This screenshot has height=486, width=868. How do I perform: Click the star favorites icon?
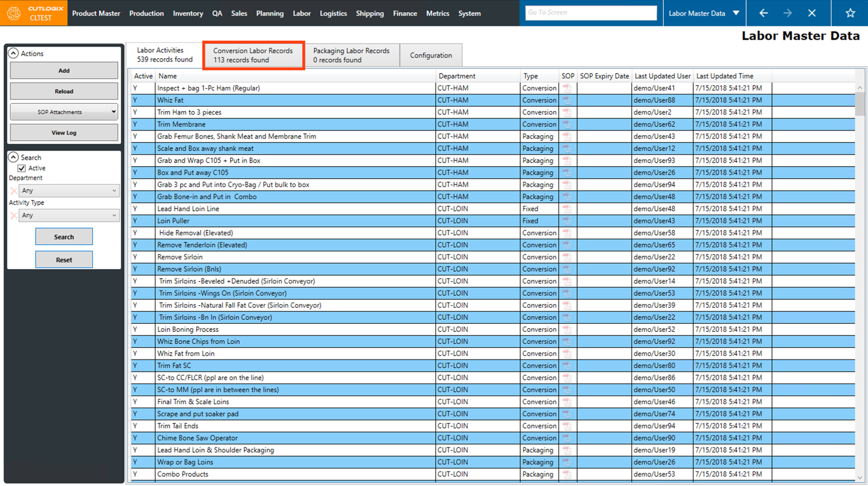point(850,13)
